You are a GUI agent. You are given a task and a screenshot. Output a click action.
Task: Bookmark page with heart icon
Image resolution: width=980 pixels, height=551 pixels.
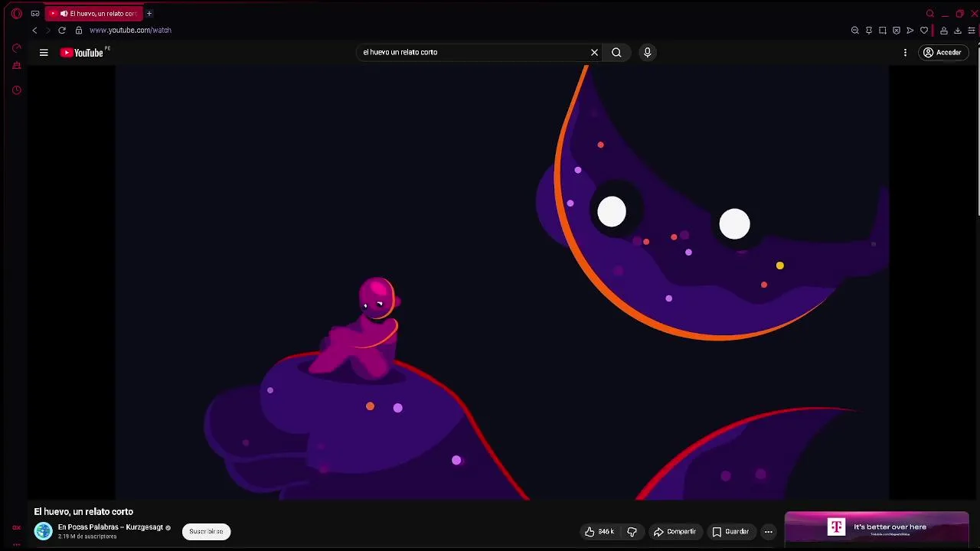924,31
